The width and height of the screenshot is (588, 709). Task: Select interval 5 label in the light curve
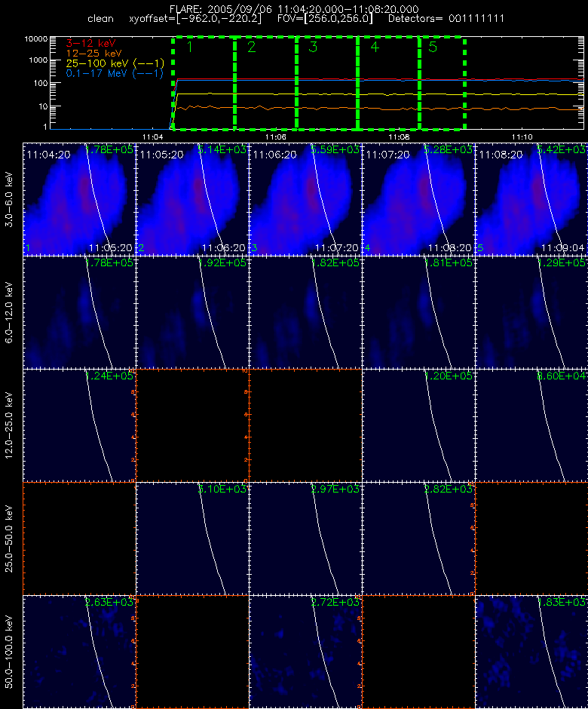pos(433,47)
